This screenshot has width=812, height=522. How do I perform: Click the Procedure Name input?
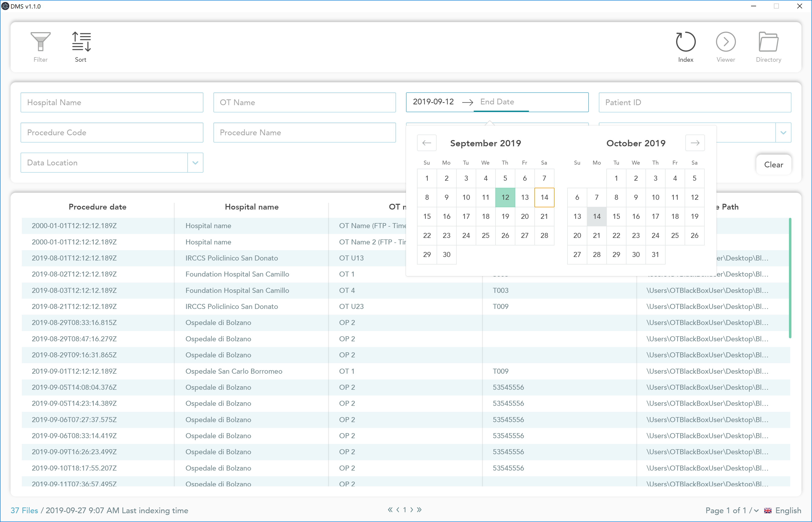point(304,133)
